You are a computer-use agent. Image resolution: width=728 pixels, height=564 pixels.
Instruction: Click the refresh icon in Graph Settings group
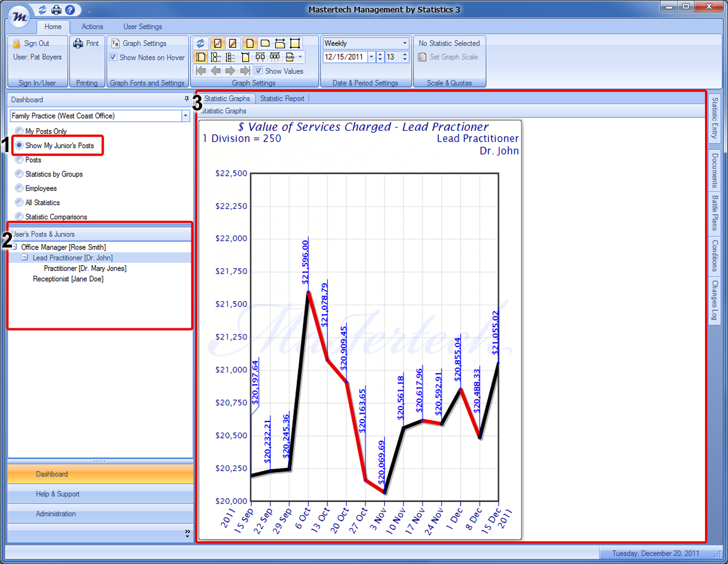point(201,43)
